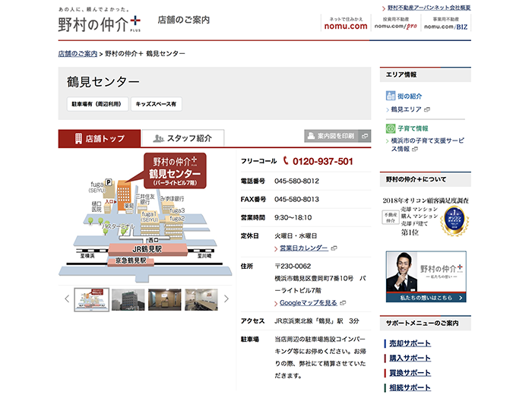Click the people icon on スタッフ紹介 tab
This screenshot has height=398, width=532.
[x=158, y=139]
